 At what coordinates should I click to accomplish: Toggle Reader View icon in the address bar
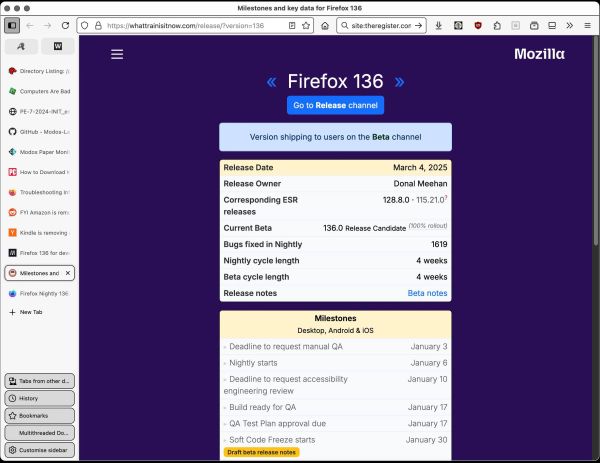pyautogui.click(x=291, y=25)
